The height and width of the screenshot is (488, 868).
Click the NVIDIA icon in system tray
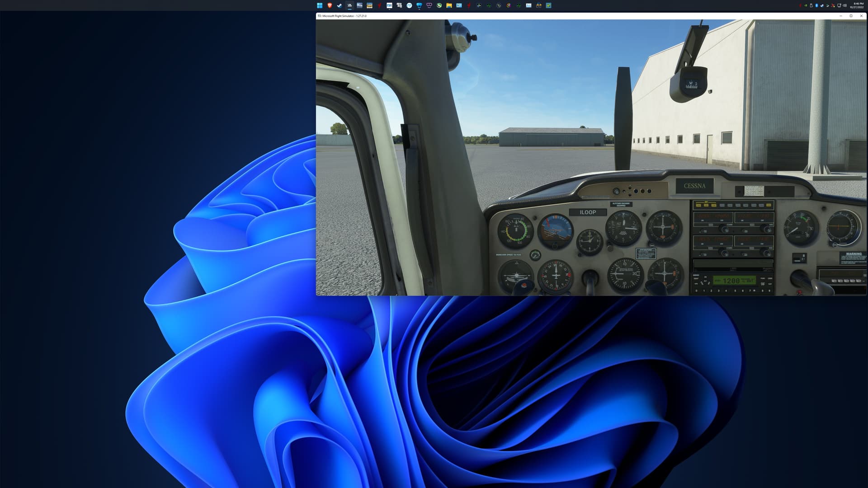pyautogui.click(x=805, y=5)
